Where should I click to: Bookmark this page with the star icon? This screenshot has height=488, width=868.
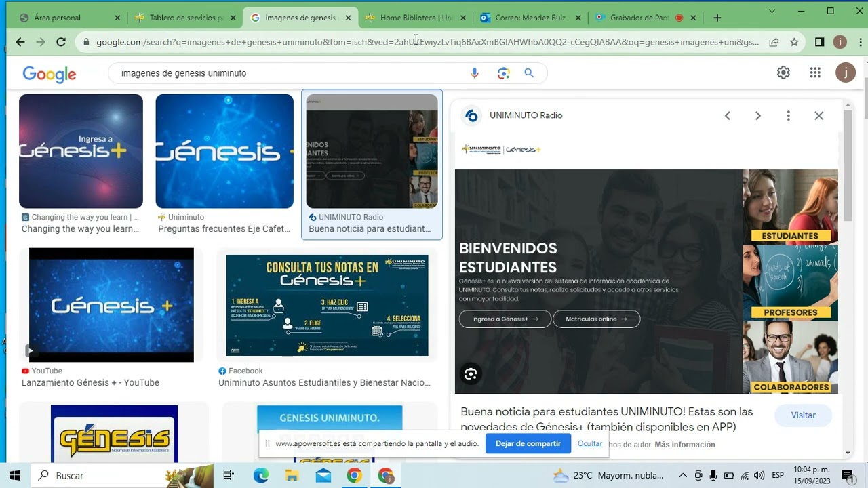point(794,42)
